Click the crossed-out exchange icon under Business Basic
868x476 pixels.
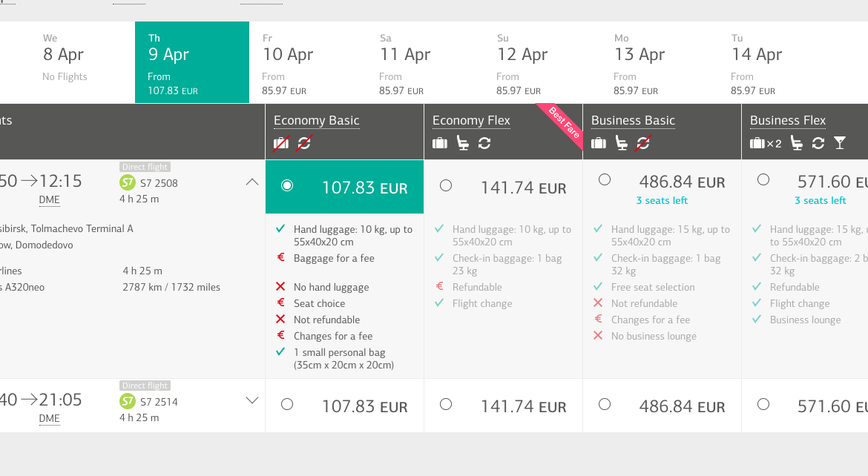(x=643, y=143)
